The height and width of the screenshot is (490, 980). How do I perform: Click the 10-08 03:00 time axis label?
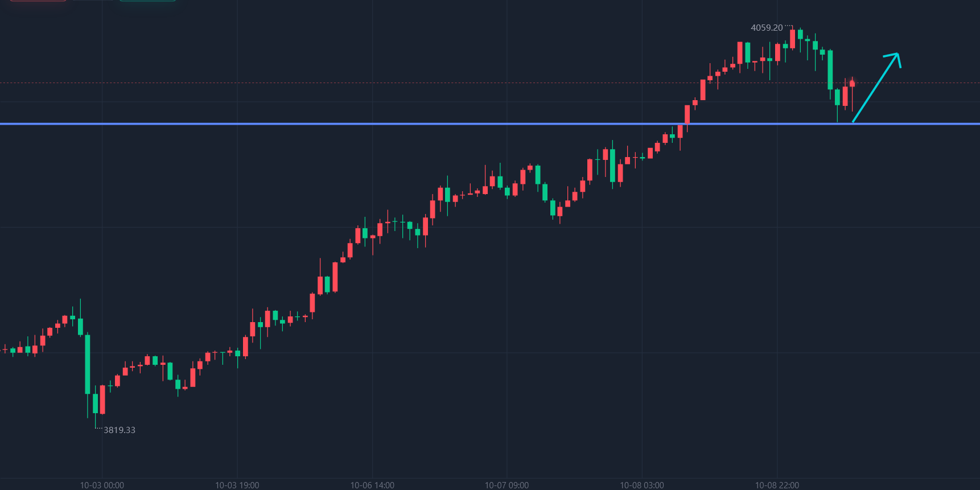[x=642, y=485]
